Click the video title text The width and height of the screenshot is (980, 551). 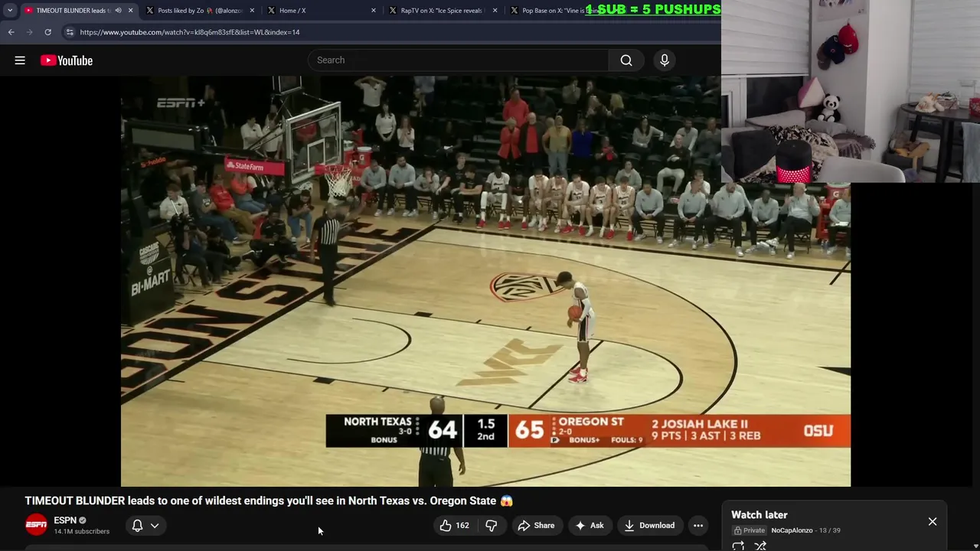point(269,500)
